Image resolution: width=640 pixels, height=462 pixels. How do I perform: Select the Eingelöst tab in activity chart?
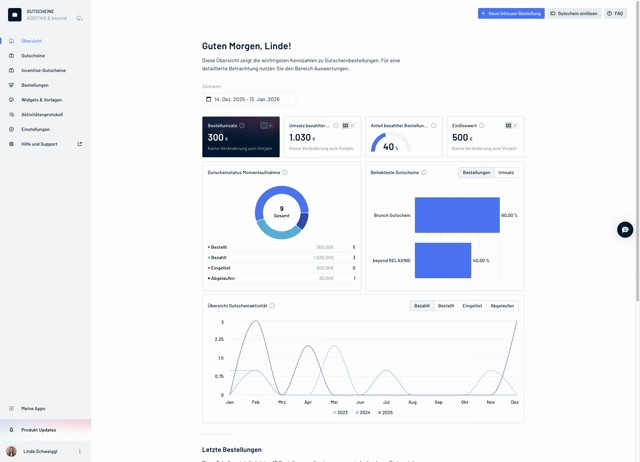472,306
